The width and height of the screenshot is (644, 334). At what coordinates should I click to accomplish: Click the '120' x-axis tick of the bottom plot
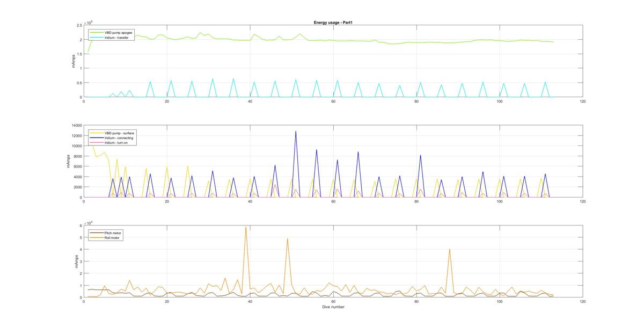point(583,302)
